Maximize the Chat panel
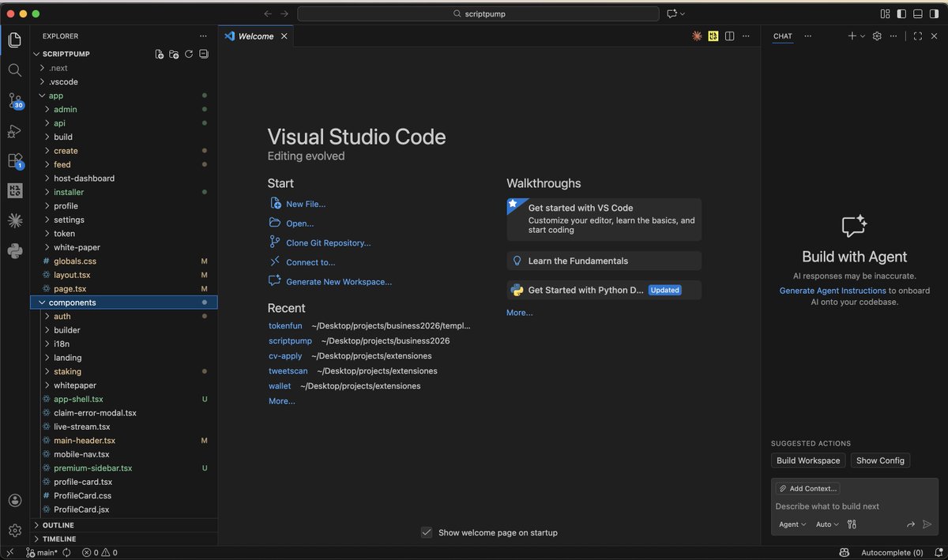948x560 pixels. pos(917,36)
